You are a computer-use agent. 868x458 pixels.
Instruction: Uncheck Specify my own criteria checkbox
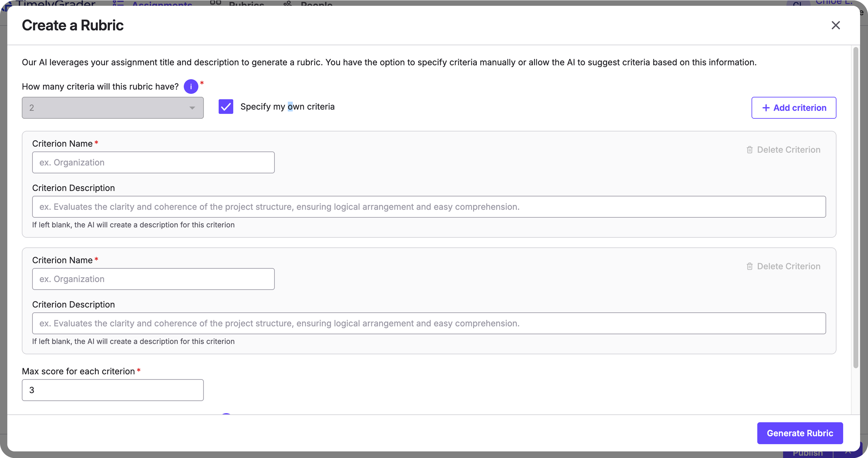point(226,107)
